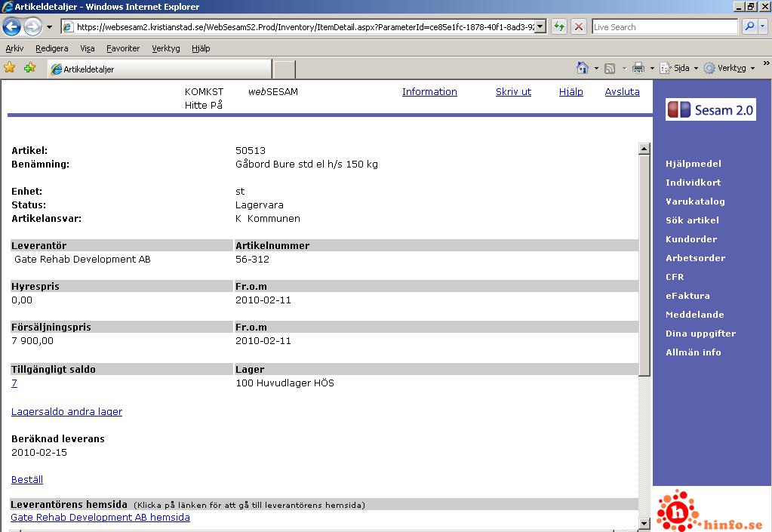Click the Print printer icon
Image resolution: width=772 pixels, height=532 pixels.
(638, 69)
